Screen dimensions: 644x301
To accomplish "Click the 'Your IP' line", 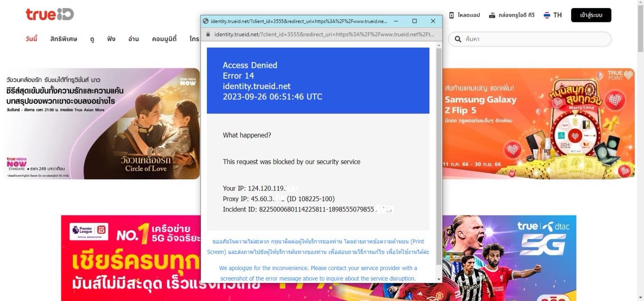I will tap(260, 188).
